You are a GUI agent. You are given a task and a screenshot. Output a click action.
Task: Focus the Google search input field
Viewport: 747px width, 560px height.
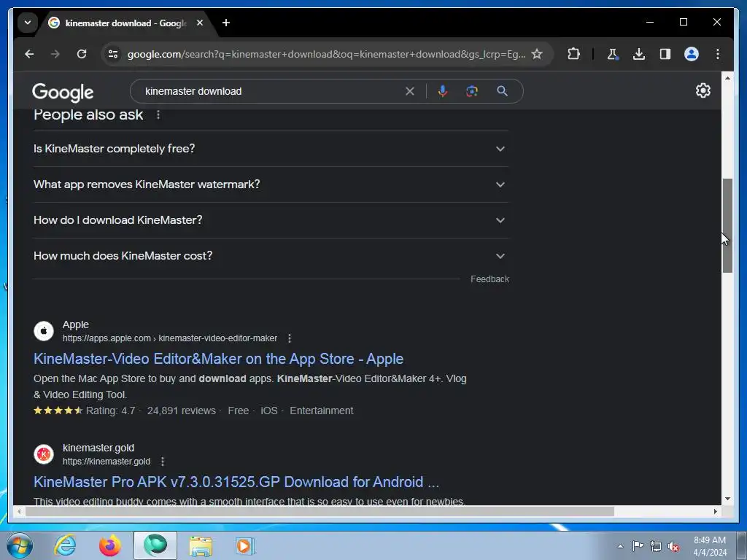pyautogui.click(x=271, y=91)
